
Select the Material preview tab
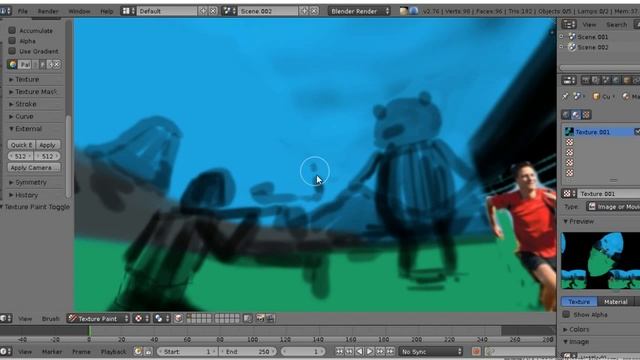[616, 302]
